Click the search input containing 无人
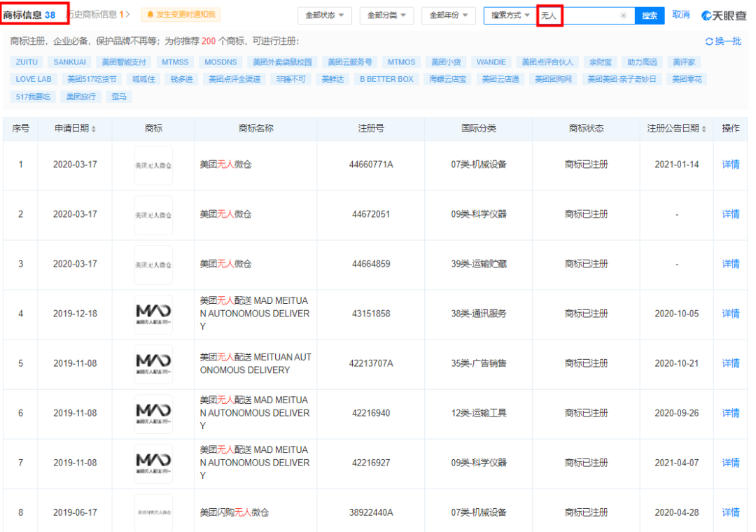756x532 pixels. pyautogui.click(x=586, y=15)
